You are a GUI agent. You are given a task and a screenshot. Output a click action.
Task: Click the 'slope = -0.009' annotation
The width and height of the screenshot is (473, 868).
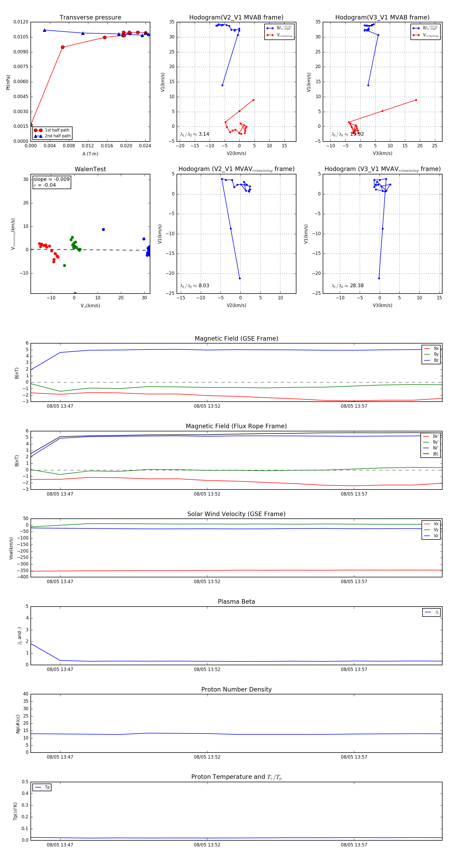coord(52,179)
